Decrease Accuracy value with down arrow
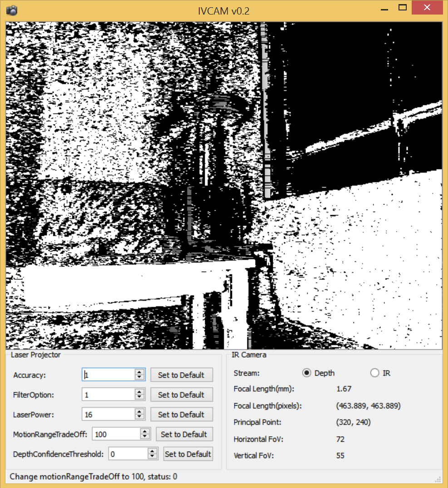This screenshot has height=488, width=448. click(x=140, y=378)
